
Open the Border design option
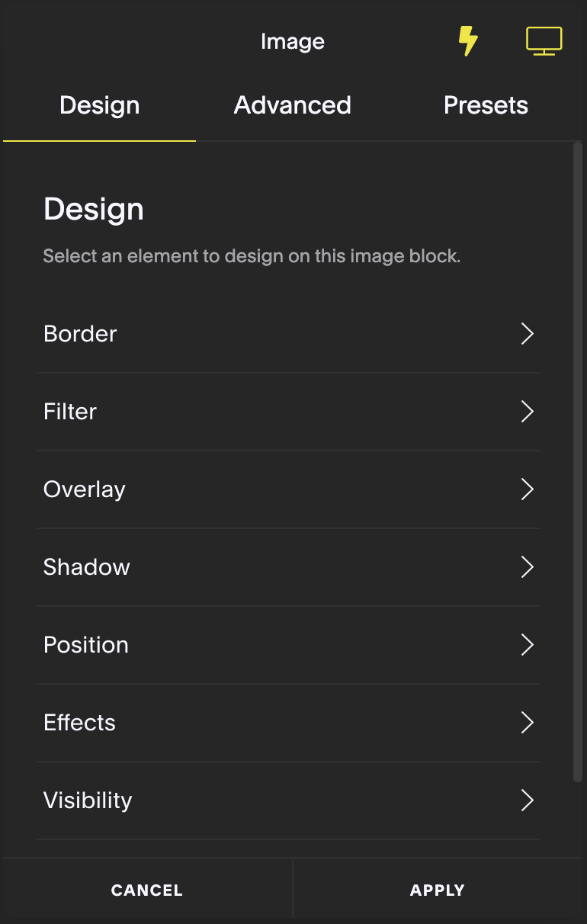pyautogui.click(x=81, y=334)
